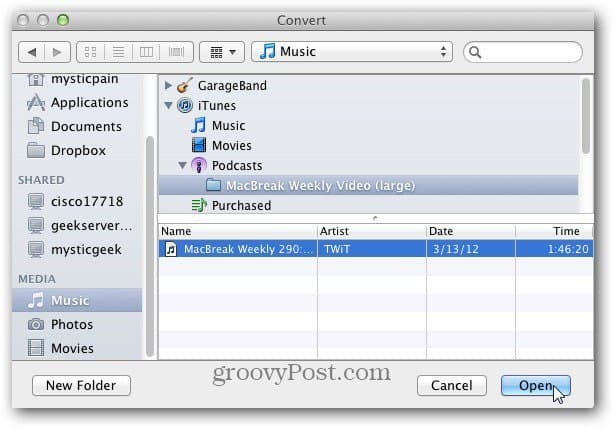Screen dimensions: 614x428
Task: Sort by the Date column header
Action: (471, 231)
